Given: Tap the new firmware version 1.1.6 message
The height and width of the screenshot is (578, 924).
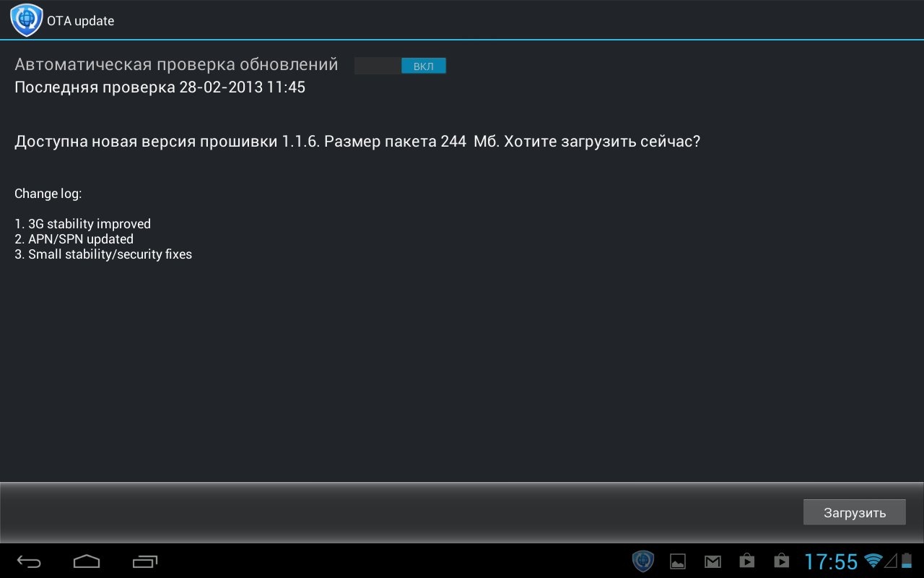Looking at the screenshot, I should [357, 142].
